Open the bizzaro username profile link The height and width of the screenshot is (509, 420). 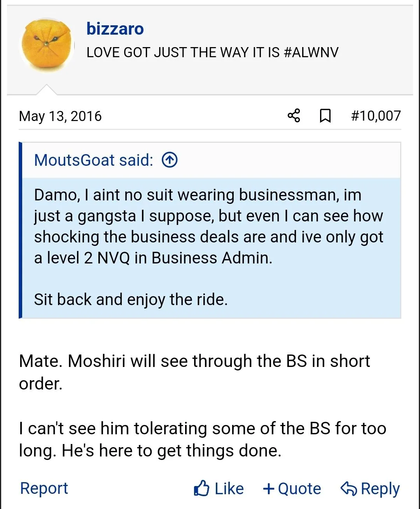pos(115,29)
